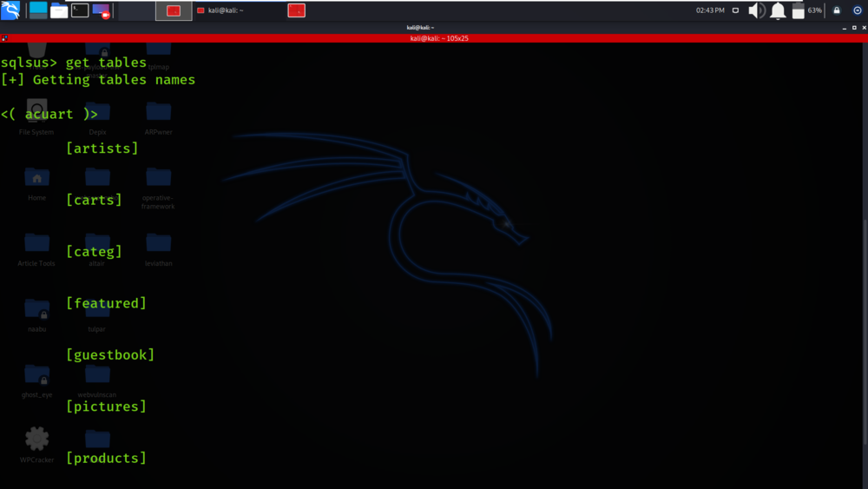
Task: Maximize the terminal window
Action: tap(854, 27)
